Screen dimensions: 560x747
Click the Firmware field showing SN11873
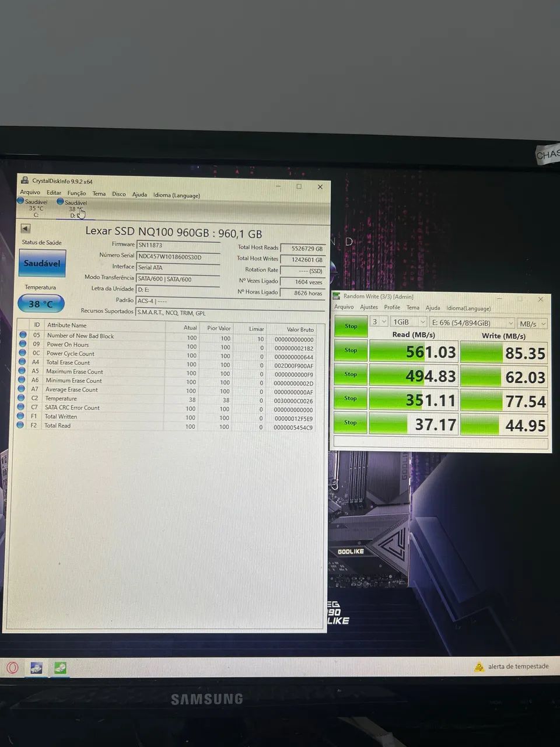coord(178,245)
